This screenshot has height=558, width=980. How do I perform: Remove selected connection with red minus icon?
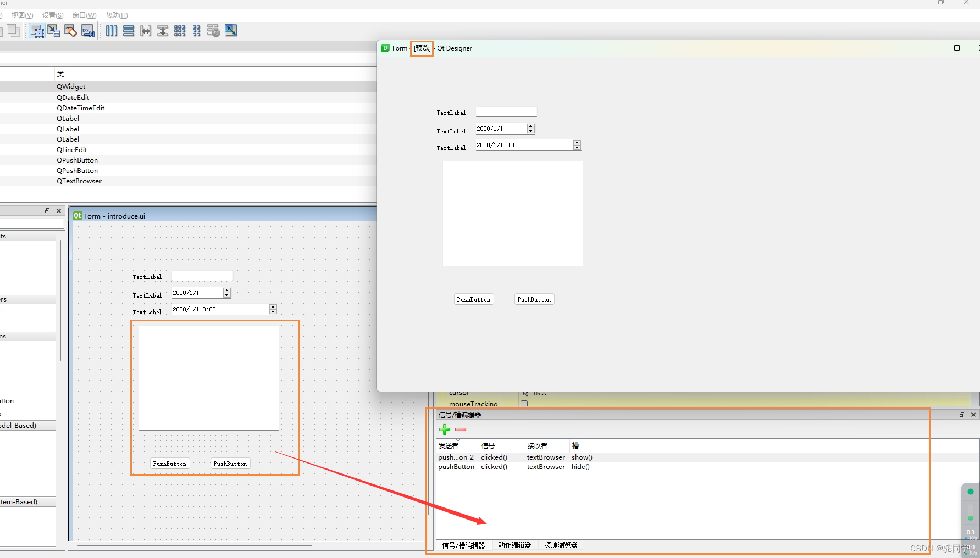coord(461,429)
